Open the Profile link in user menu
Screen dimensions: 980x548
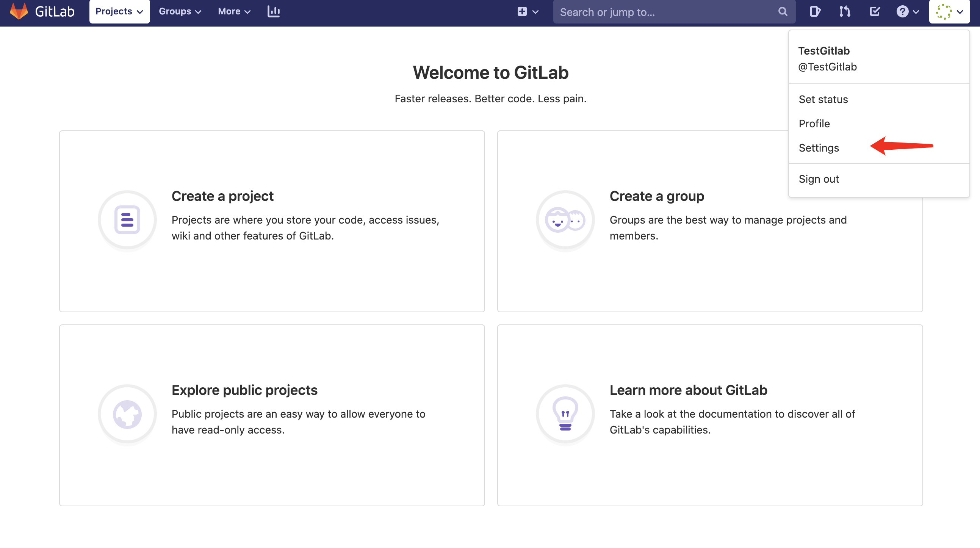(x=814, y=124)
